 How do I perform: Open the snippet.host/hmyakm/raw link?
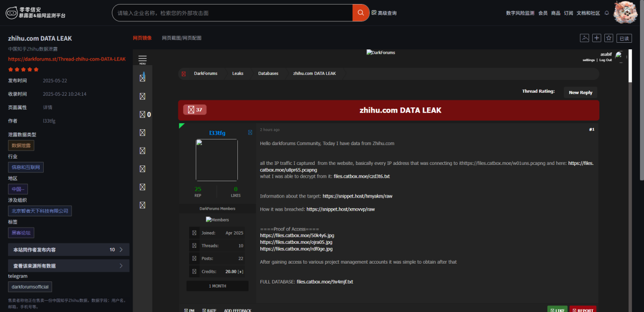[x=357, y=196]
